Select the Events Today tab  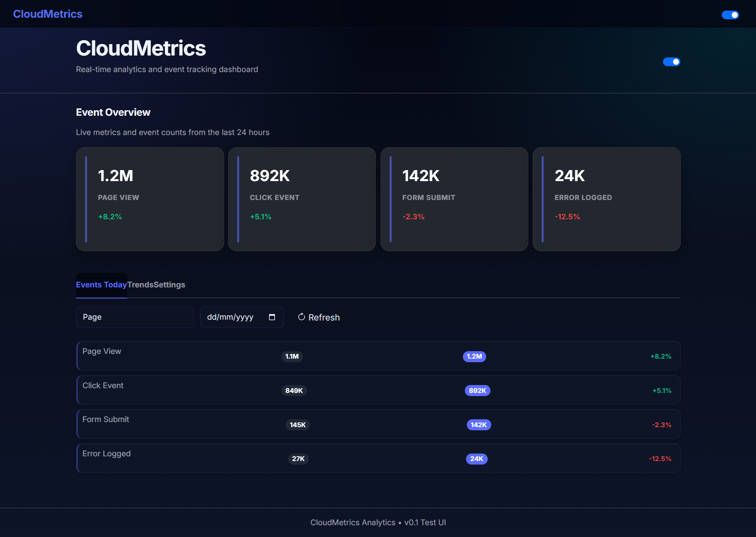101,285
